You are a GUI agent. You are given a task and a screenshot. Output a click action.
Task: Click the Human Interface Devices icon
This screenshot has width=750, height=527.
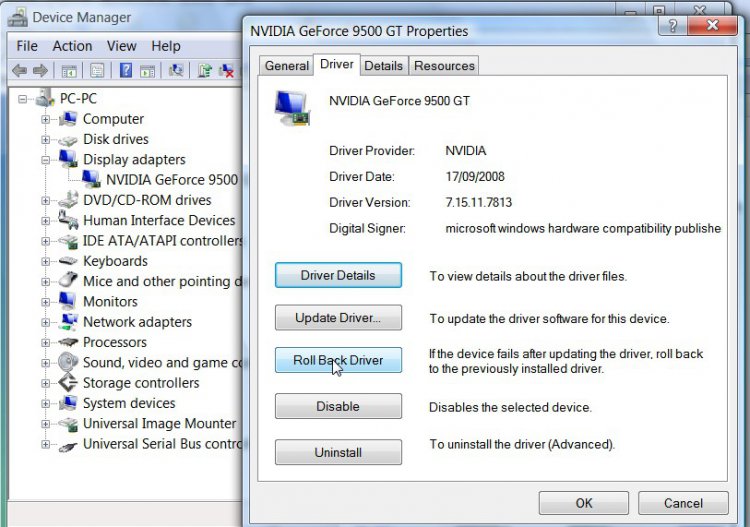tap(68, 220)
